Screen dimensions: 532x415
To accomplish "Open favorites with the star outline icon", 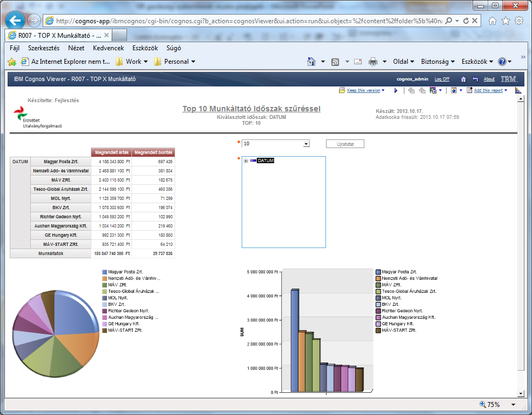I will [506, 21].
